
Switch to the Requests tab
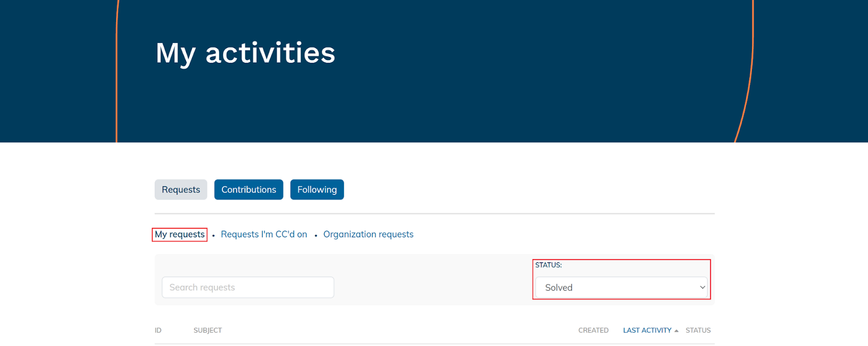181,190
